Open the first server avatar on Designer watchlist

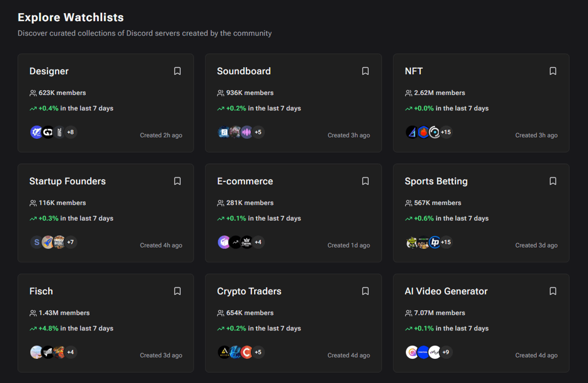click(36, 132)
